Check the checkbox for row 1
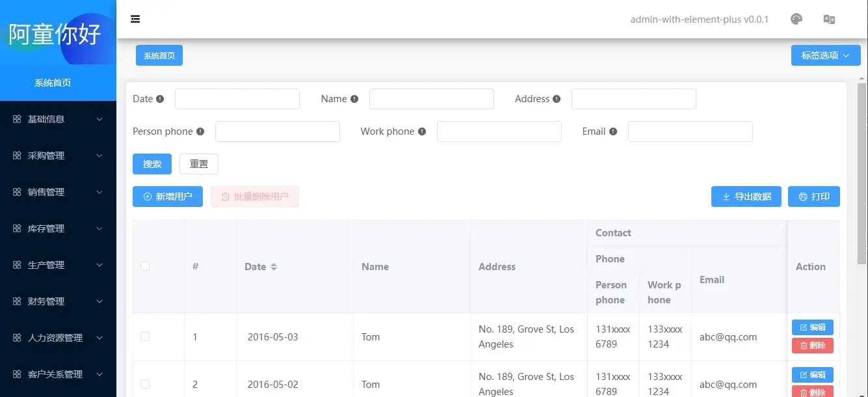Viewport: 868px width, 397px height. [145, 336]
